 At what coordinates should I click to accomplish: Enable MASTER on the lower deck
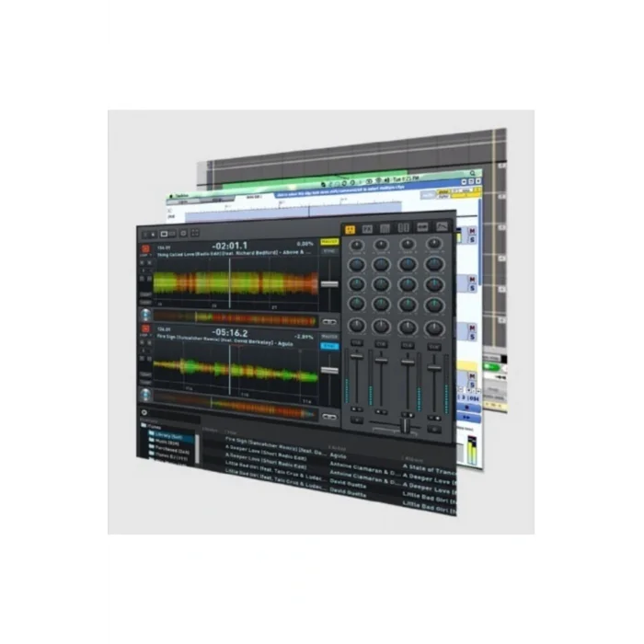click(329, 337)
